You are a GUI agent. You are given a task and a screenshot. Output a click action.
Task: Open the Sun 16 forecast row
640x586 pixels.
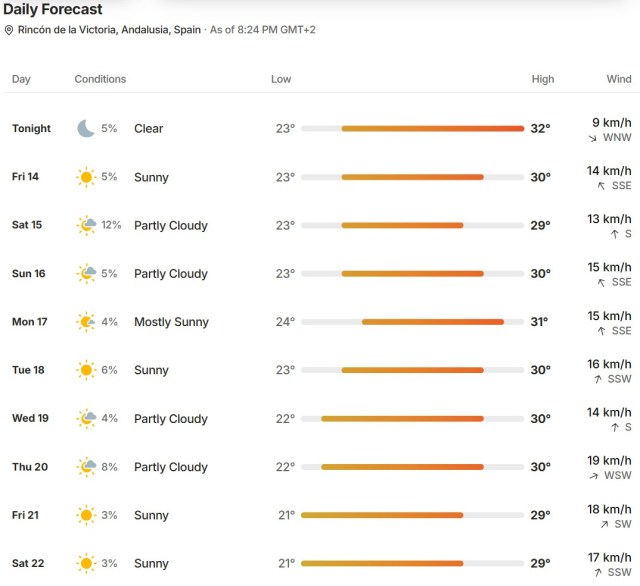(320, 273)
